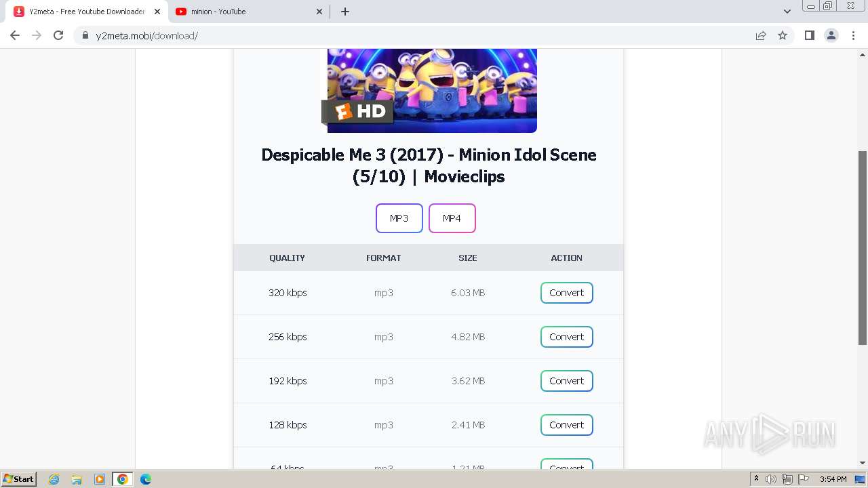Click the HD badge on the thumbnail
The width and height of the screenshot is (868, 488).
[358, 111]
